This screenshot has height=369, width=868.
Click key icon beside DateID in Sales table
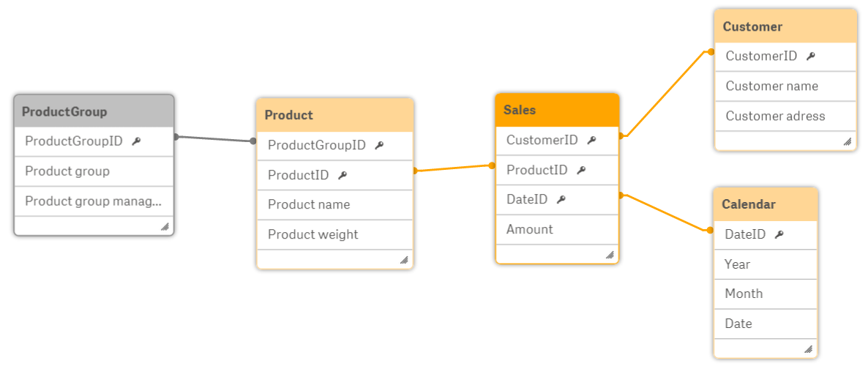pyautogui.click(x=561, y=199)
